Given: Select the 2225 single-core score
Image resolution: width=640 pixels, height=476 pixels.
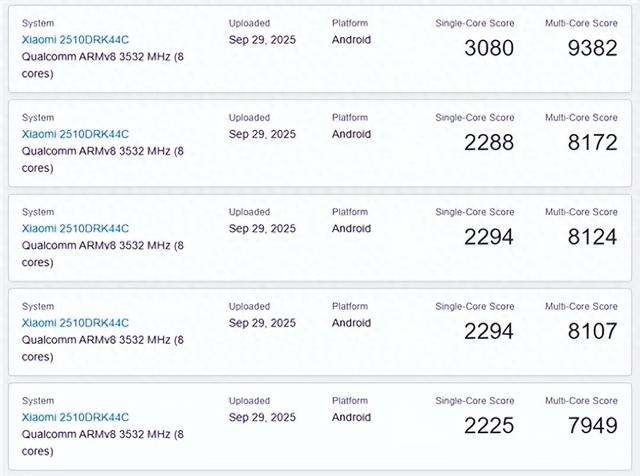Looking at the screenshot, I should [489, 426].
